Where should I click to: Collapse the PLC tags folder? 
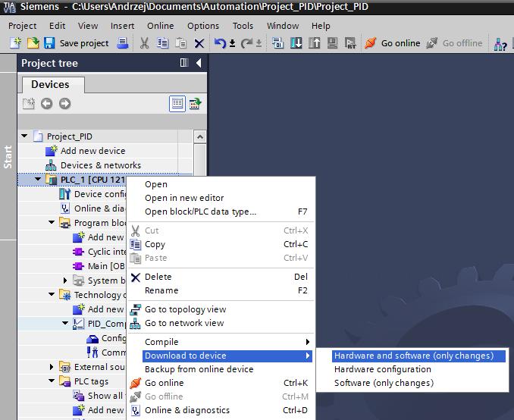pos(52,381)
